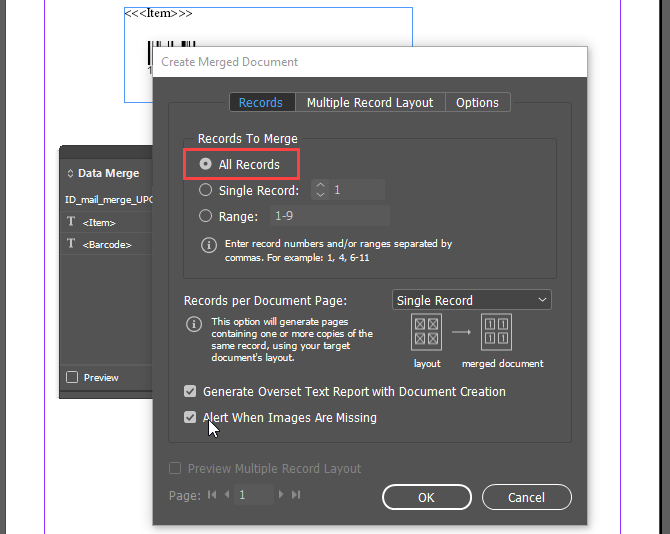Go to last page icon
This screenshot has width=670, height=534.
point(296,495)
